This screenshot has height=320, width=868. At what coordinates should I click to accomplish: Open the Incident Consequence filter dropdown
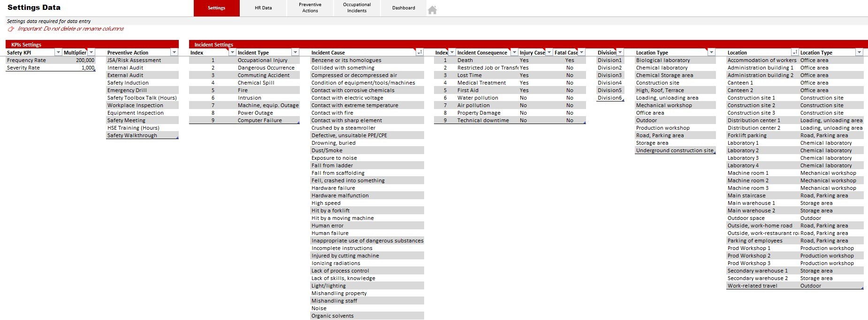coord(514,52)
